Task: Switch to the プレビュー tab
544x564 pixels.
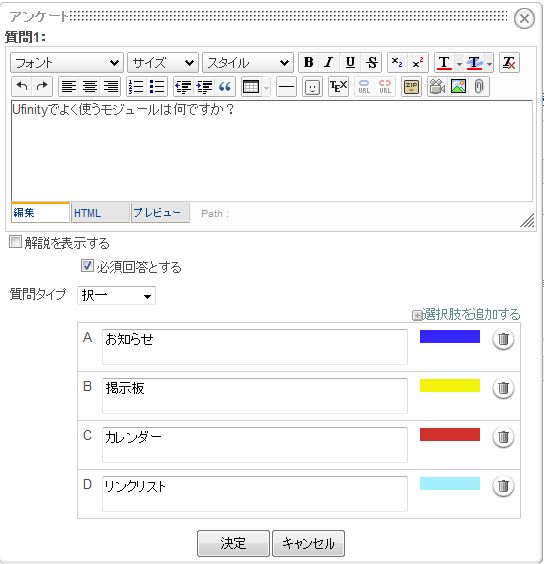Action: 160,213
